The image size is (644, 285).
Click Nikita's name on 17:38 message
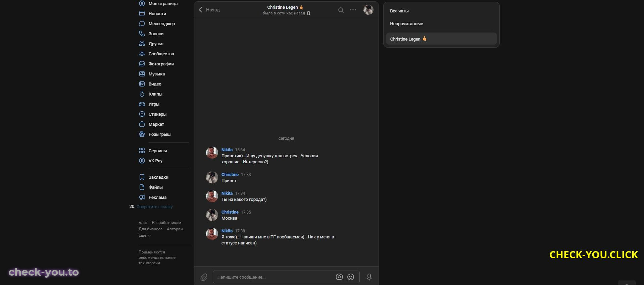point(227,231)
